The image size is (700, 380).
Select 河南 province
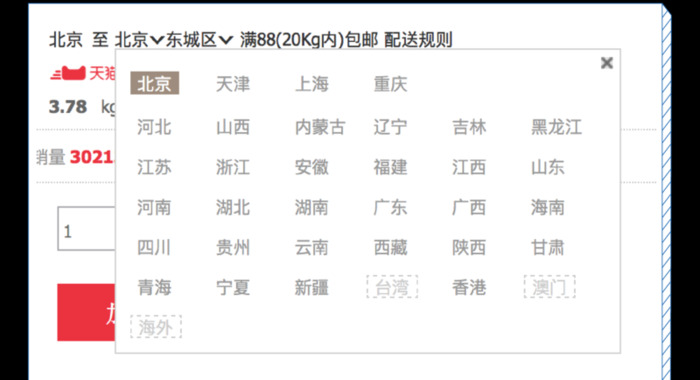coord(154,208)
